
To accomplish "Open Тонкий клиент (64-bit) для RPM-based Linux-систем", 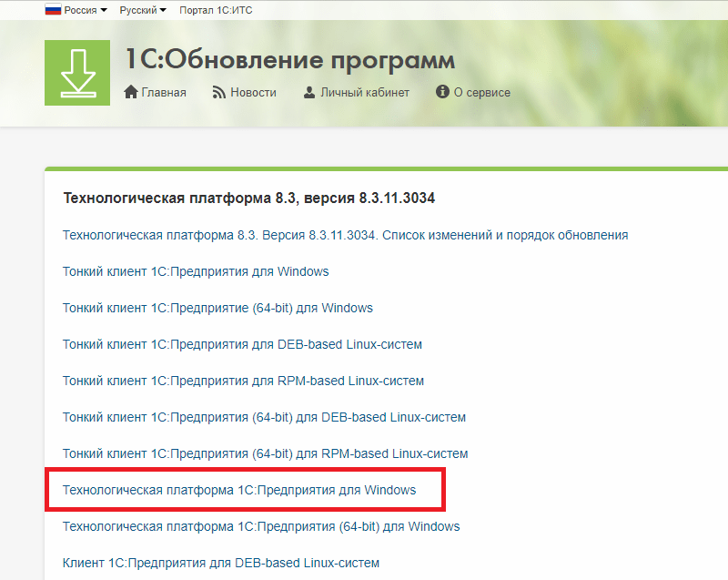I will pyautogui.click(x=265, y=453).
